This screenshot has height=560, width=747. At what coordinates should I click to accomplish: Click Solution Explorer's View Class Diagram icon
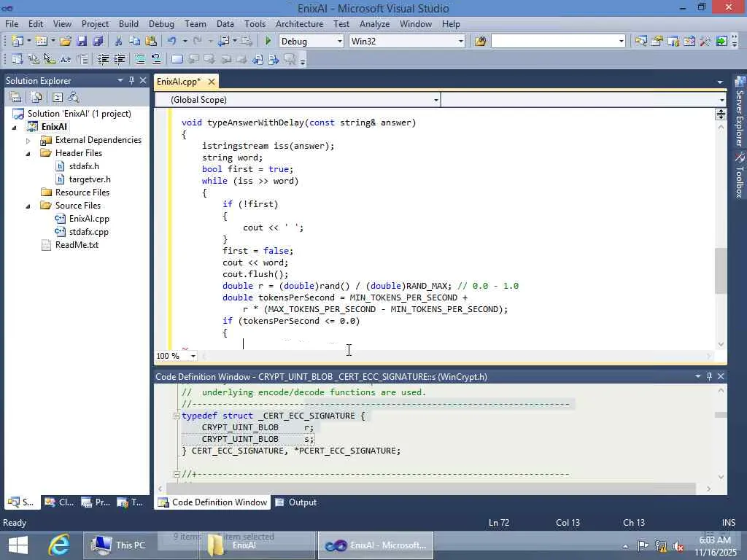74,98
